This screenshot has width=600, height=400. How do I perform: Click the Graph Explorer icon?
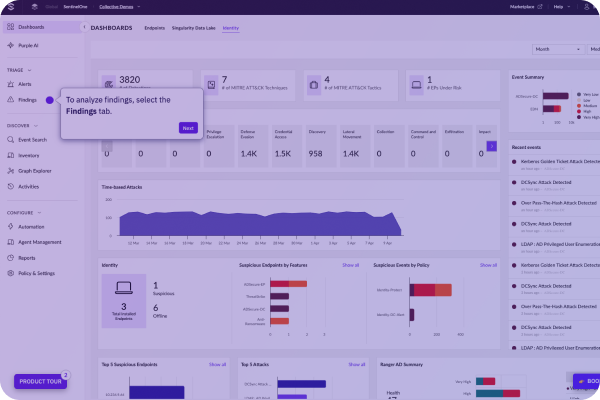(9, 171)
